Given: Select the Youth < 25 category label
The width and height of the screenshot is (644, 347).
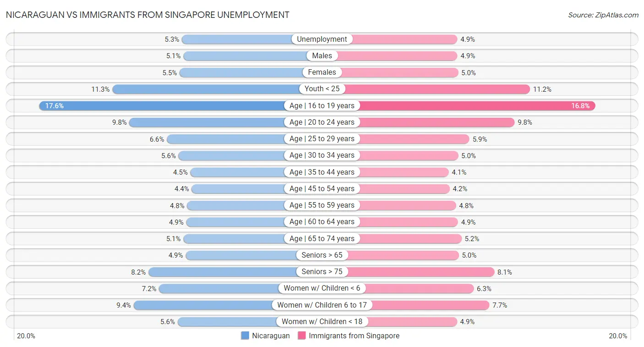Looking at the screenshot, I should click(x=322, y=89).
